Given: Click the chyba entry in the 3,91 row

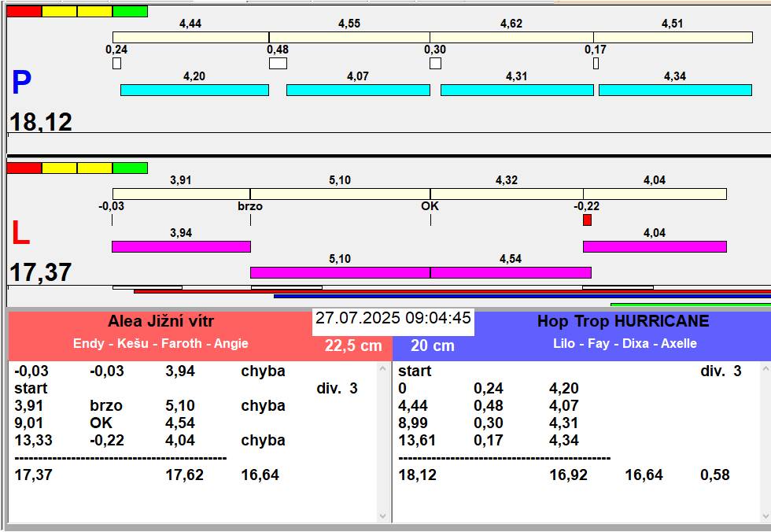Looking at the screenshot, I should tap(263, 405).
